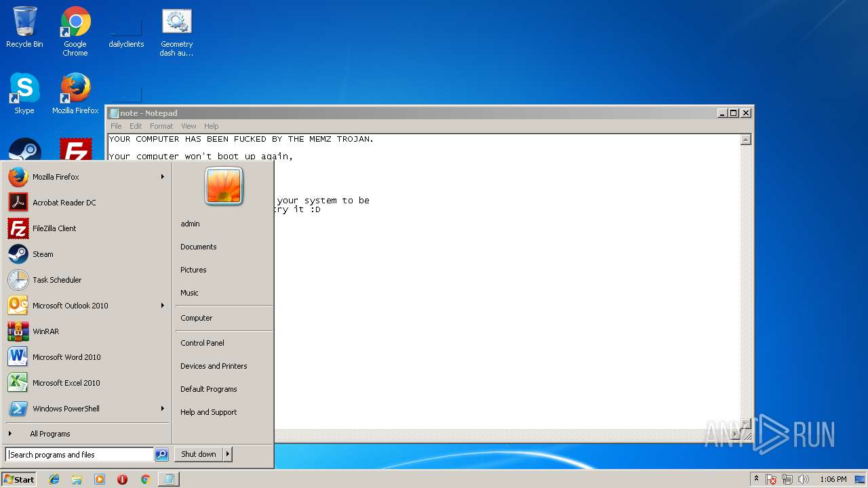Open Internet Explorer from the taskbar
Viewport: 868px width, 488px height.
[x=54, y=479]
